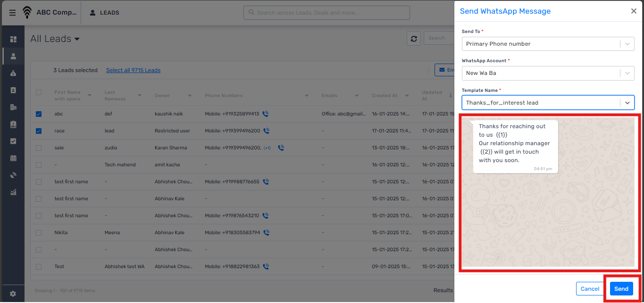Viewport: 644px width, 303px height.
Task: Click call icon for +919325899413
Action: pyautogui.click(x=266, y=114)
